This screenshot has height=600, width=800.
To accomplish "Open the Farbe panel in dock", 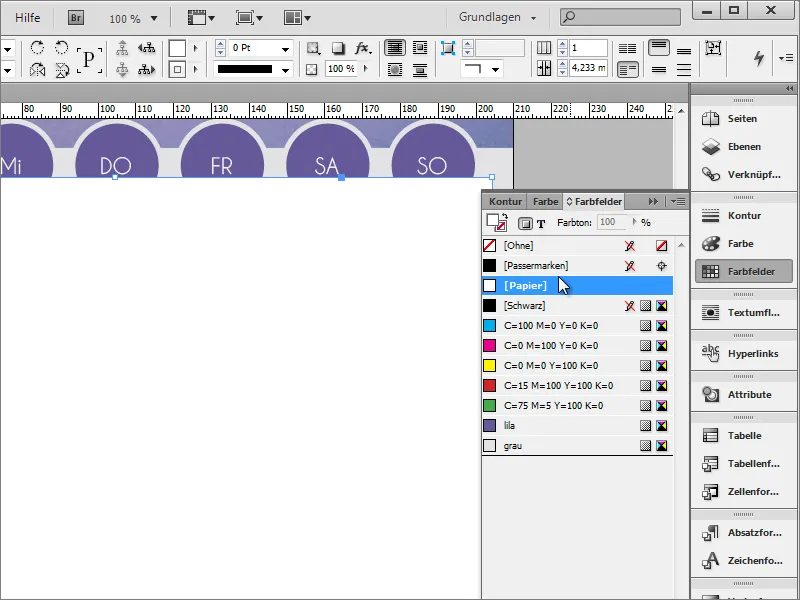I will click(x=743, y=243).
